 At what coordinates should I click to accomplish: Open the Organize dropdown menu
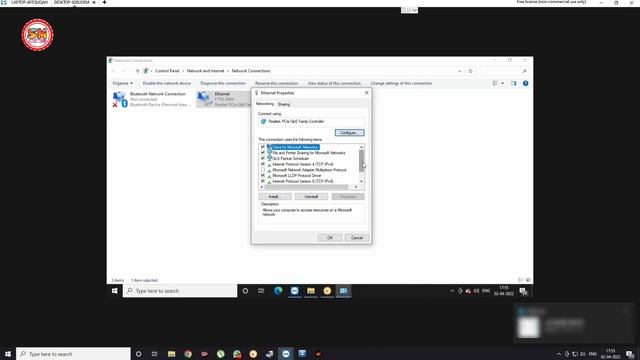point(122,83)
